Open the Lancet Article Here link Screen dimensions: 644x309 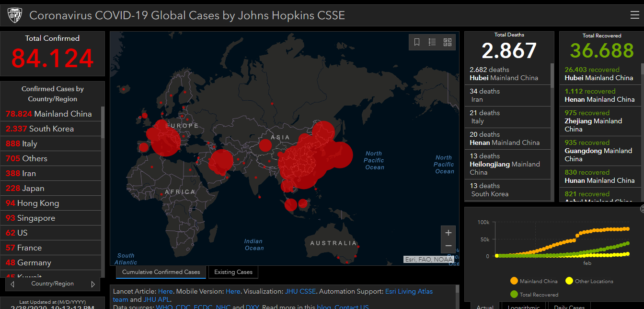(x=165, y=291)
